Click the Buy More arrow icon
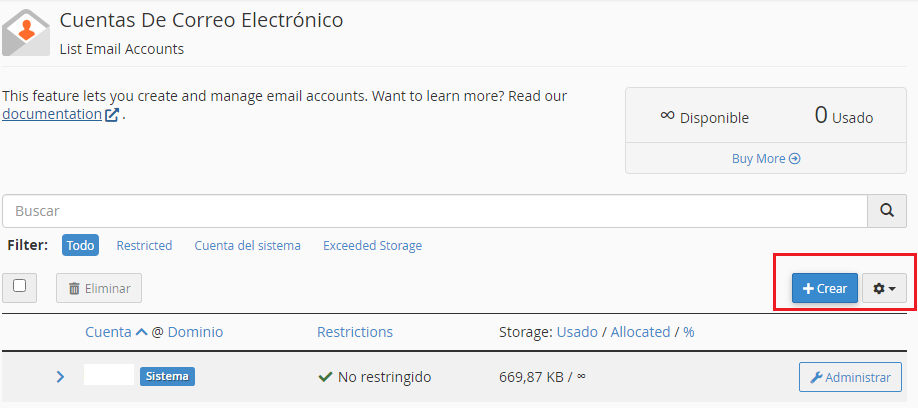The image size is (918, 408). pos(794,159)
